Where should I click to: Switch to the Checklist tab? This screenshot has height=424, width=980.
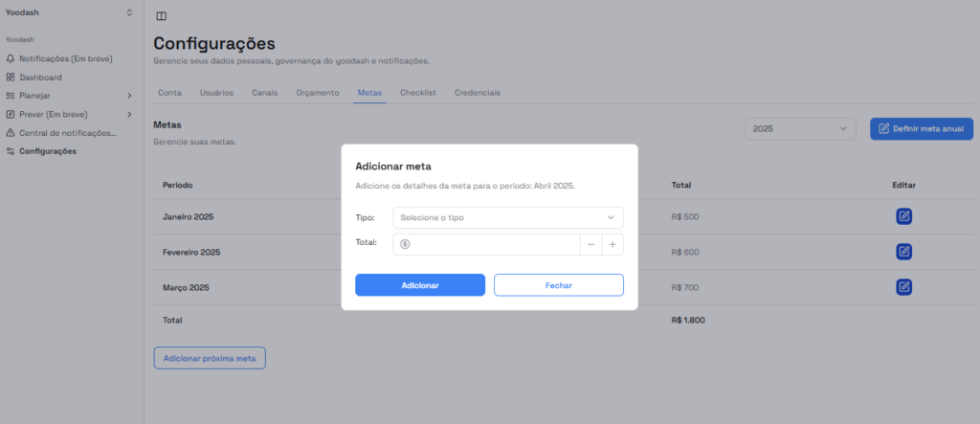417,93
